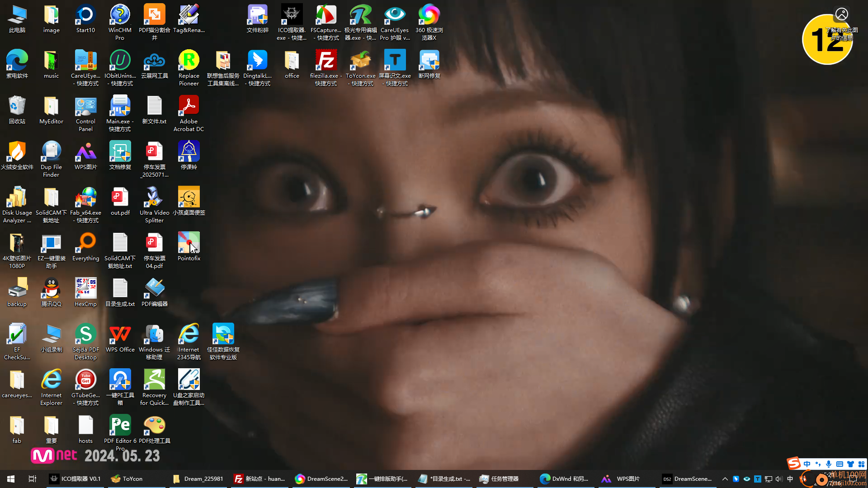The height and width of the screenshot is (488, 868).
Task: Select the MyEditor folder icon
Action: click(51, 109)
